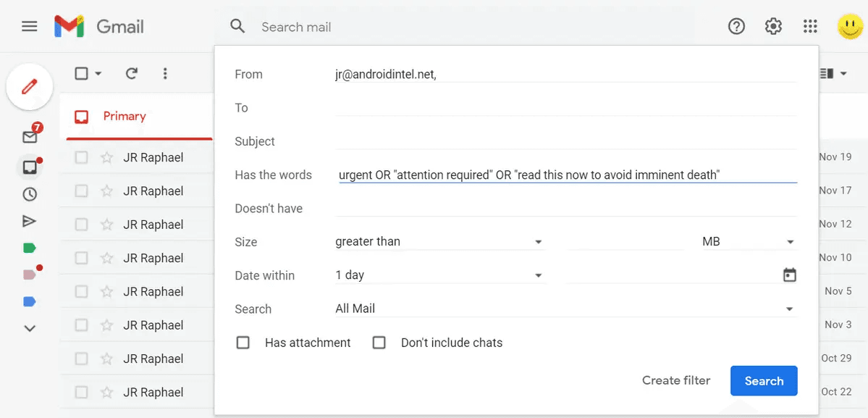Open the Google apps grid icon
The width and height of the screenshot is (868, 418).
click(809, 26)
